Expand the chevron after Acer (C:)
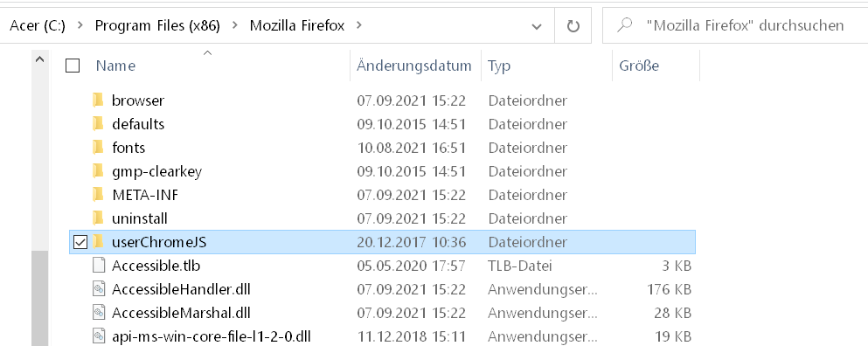Image resolution: width=868 pixels, height=346 pixels. tap(80, 25)
